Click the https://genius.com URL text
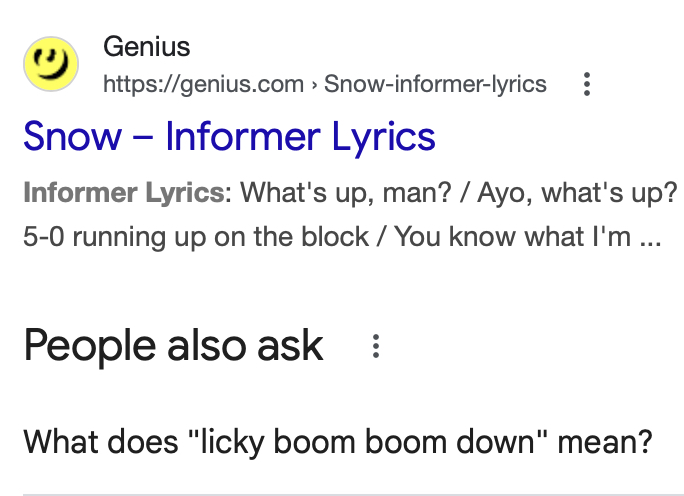The height and width of the screenshot is (496, 684). (x=203, y=84)
